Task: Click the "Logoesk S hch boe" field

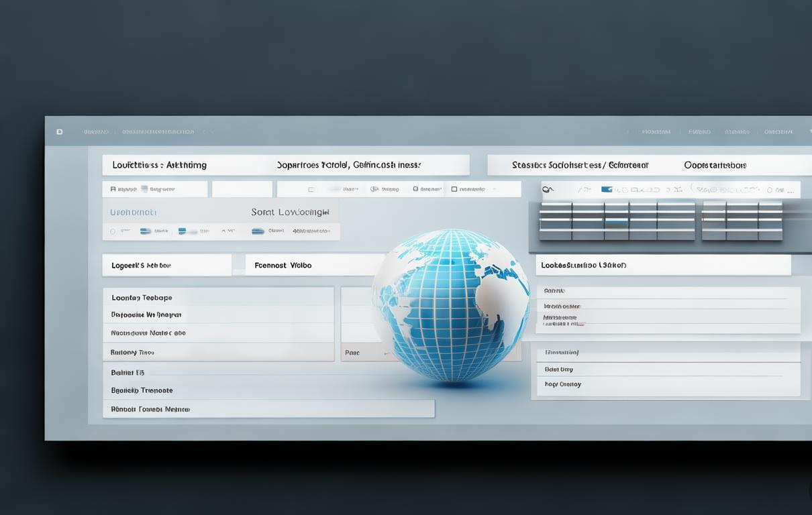Action: click(x=167, y=265)
